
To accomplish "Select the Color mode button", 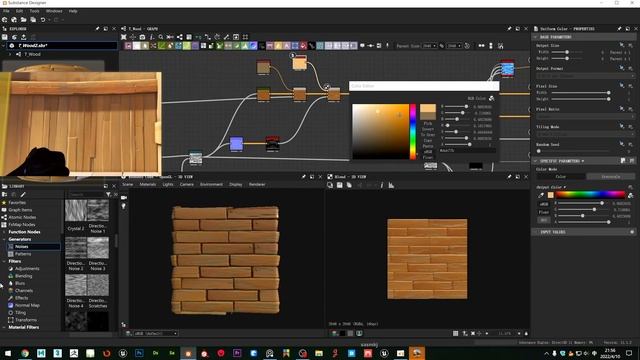I will click(561, 177).
